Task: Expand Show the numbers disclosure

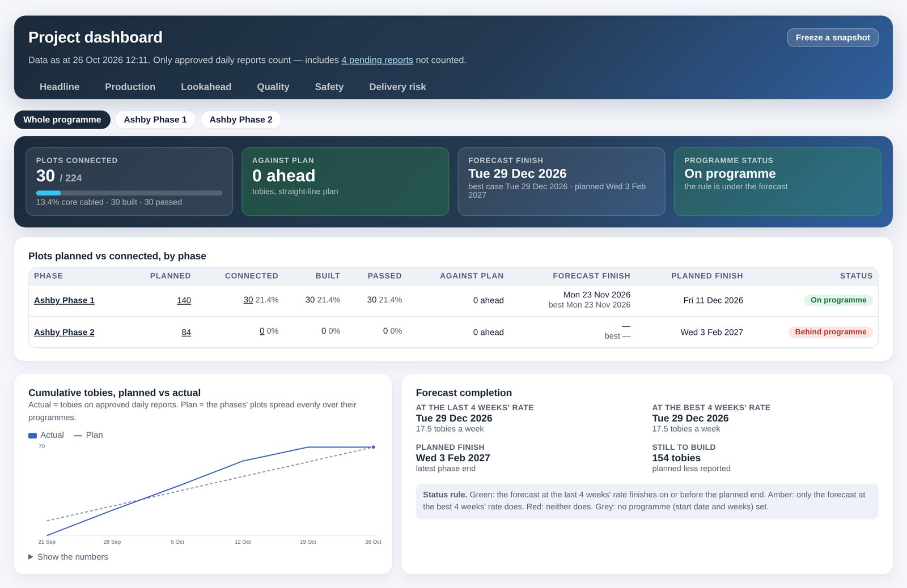Action: (x=68, y=557)
